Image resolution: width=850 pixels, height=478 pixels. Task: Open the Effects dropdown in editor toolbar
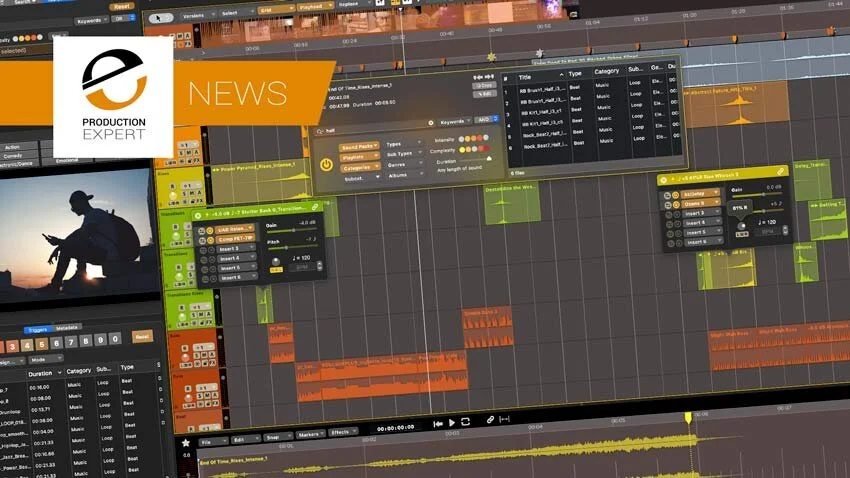(x=343, y=432)
